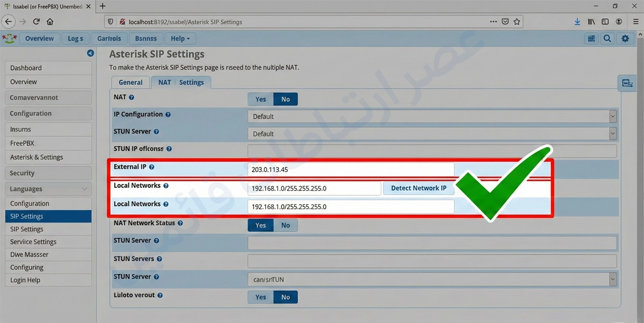Set NAT Network Status to No
Screen dimensions: 644x323
[x=286, y=225]
